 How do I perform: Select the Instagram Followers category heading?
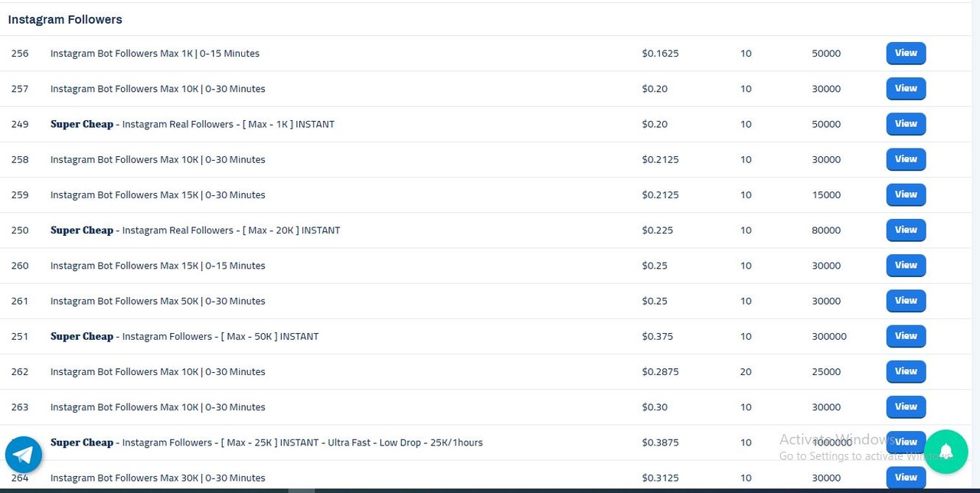pos(65,19)
